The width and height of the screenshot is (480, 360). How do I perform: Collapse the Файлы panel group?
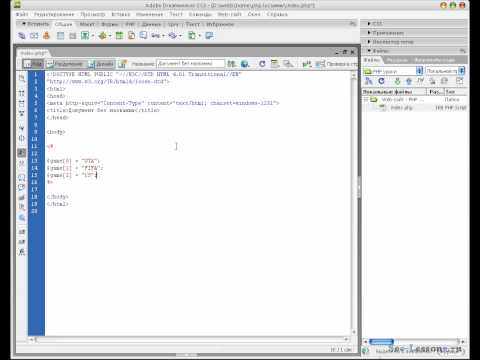tap(369, 51)
